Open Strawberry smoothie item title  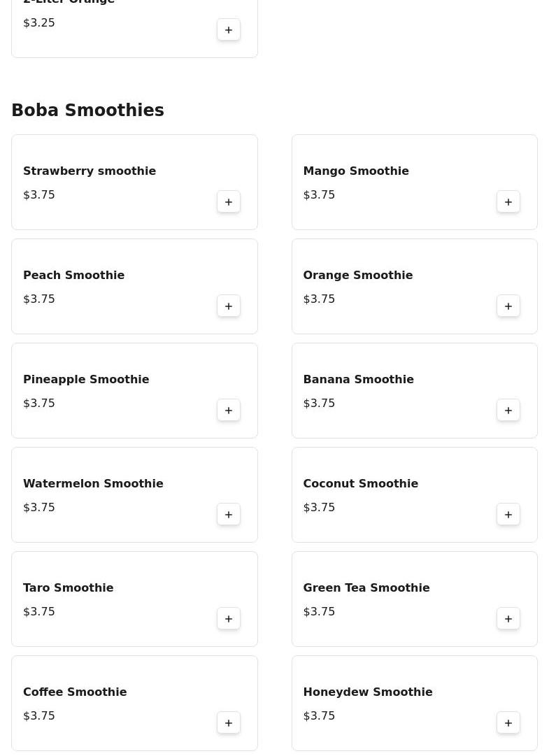click(90, 171)
